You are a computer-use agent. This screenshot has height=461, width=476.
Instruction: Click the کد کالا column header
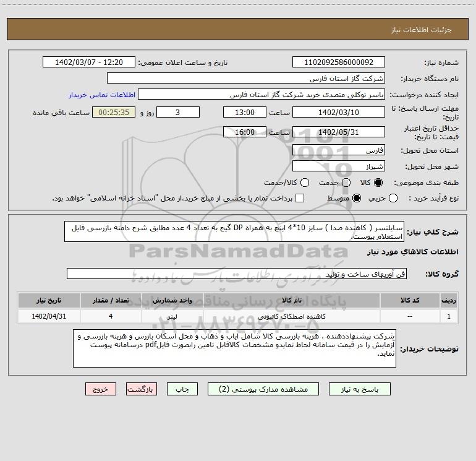pos(410,301)
